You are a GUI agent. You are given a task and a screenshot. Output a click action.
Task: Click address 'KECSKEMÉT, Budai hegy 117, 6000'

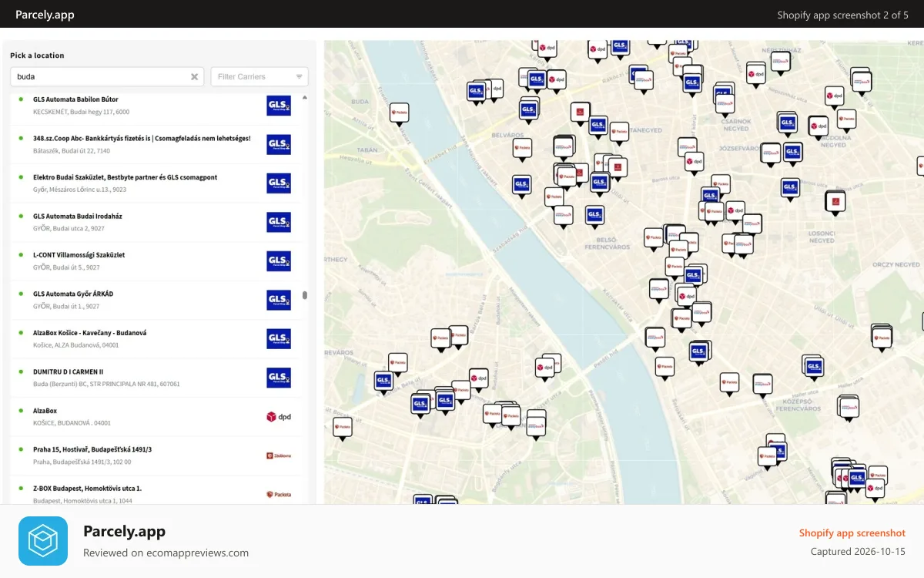[x=81, y=112]
